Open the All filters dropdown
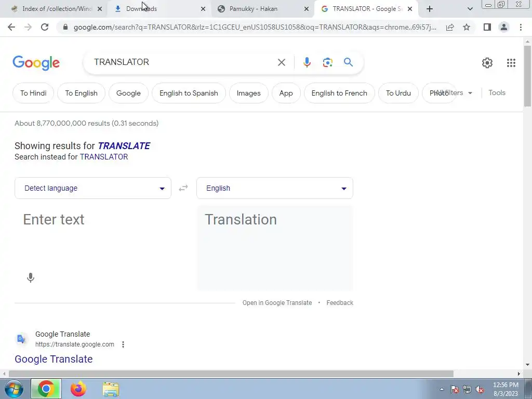532x399 pixels. point(454,92)
